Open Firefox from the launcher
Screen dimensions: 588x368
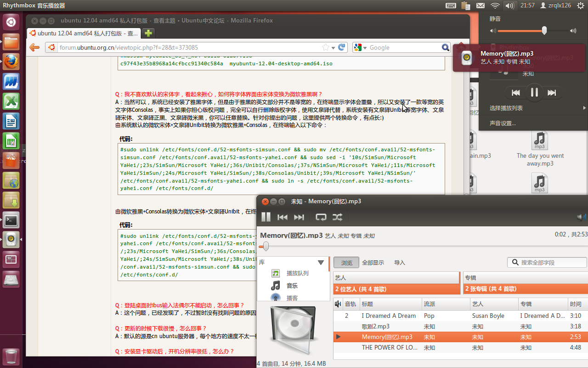(11, 62)
